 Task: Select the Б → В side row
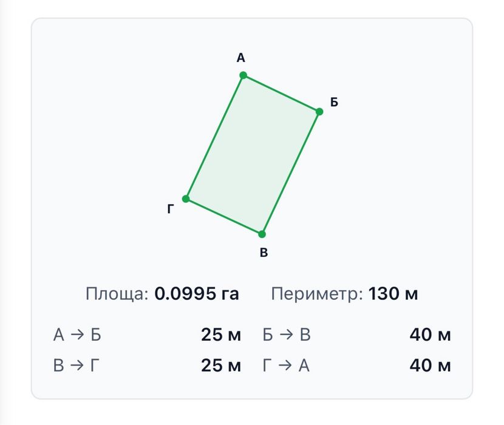(357, 335)
